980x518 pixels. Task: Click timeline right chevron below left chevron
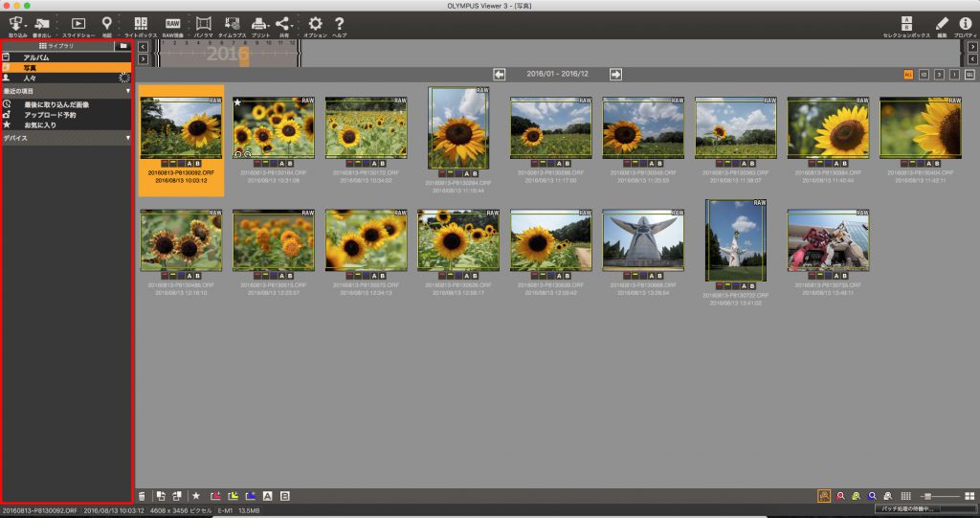coord(144,59)
